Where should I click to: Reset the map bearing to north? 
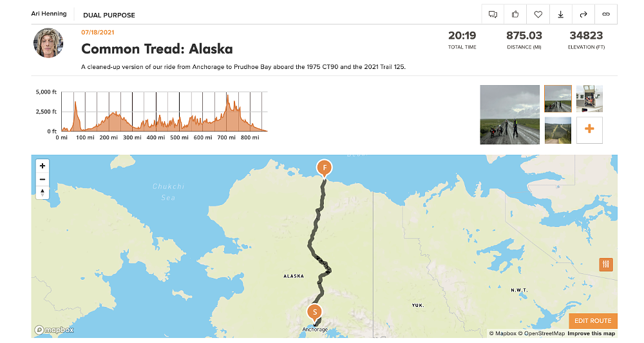[x=43, y=192]
